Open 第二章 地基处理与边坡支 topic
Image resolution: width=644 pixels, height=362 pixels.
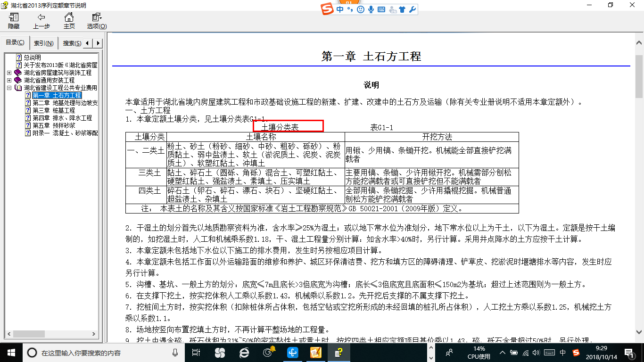click(x=65, y=103)
